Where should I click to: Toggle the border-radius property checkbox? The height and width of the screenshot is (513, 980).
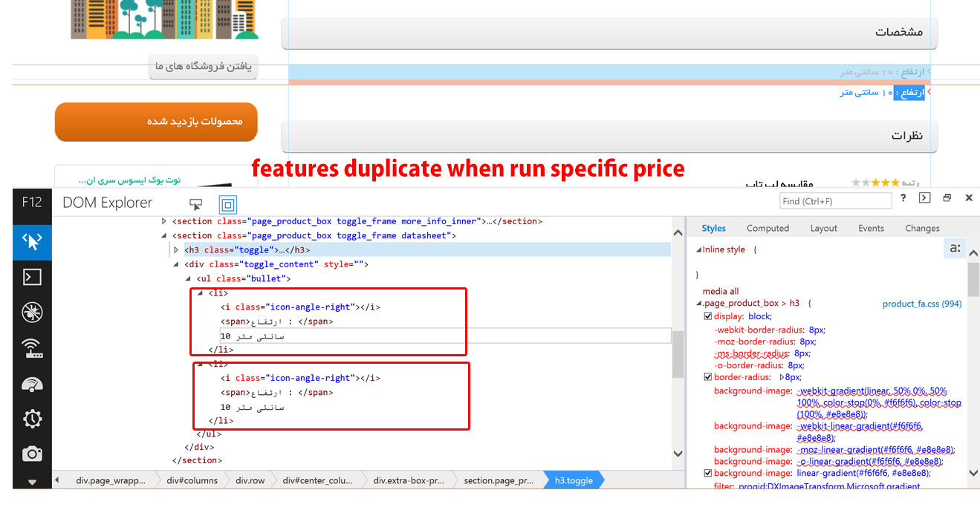click(x=708, y=377)
